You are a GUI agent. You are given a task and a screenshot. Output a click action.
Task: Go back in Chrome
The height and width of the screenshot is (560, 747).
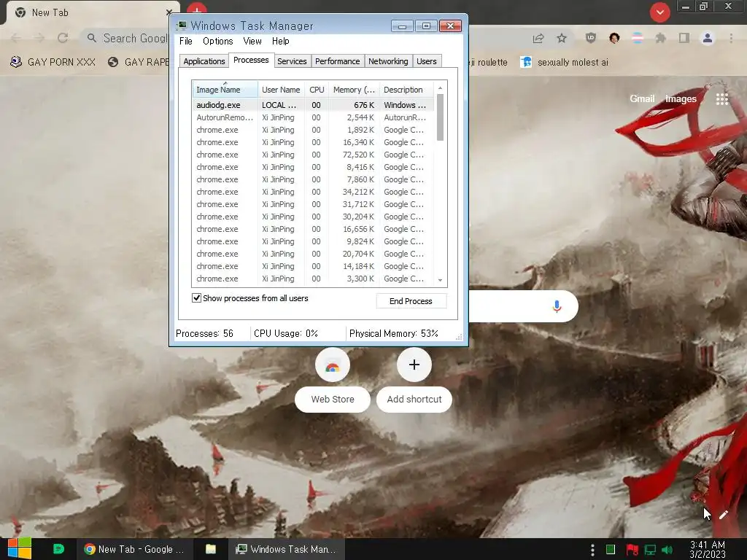pyautogui.click(x=16, y=38)
